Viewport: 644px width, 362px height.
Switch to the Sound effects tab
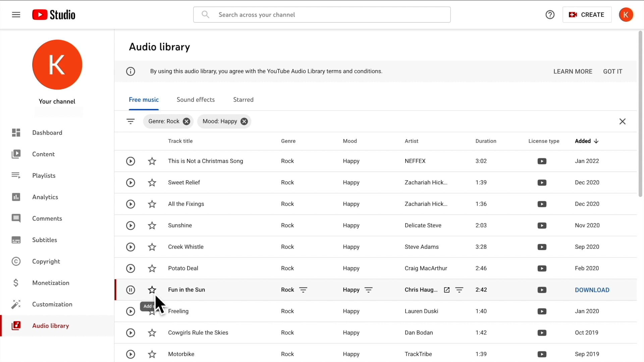point(196,100)
